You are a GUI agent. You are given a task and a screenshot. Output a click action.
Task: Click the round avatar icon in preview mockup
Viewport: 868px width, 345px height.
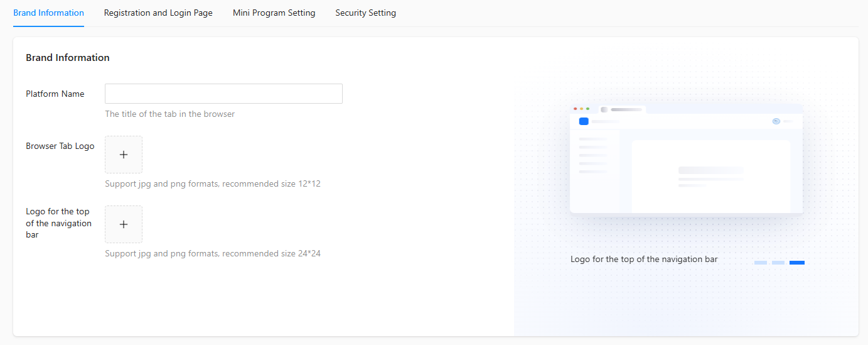coord(776,121)
